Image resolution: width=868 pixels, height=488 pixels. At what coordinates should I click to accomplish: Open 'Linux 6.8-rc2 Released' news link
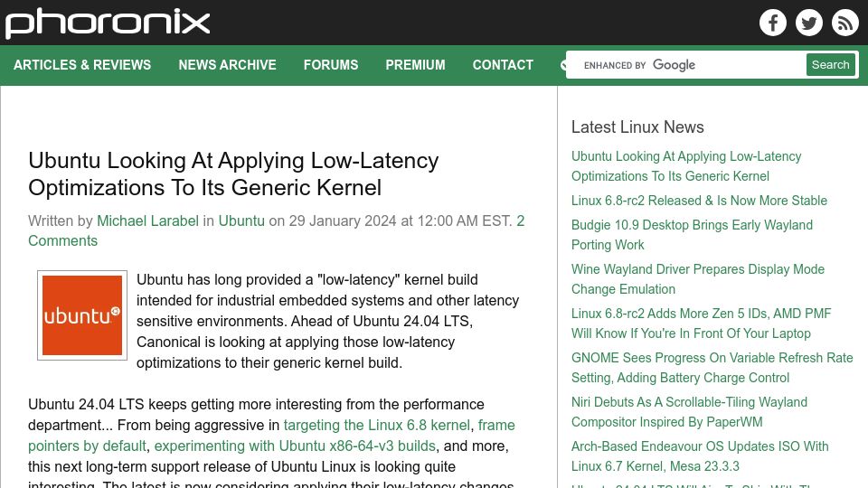click(699, 201)
